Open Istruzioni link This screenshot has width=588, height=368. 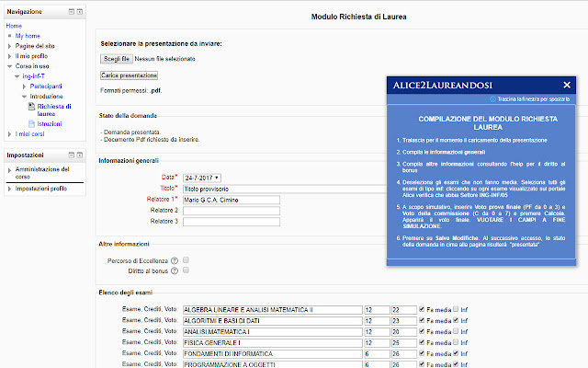click(x=50, y=123)
